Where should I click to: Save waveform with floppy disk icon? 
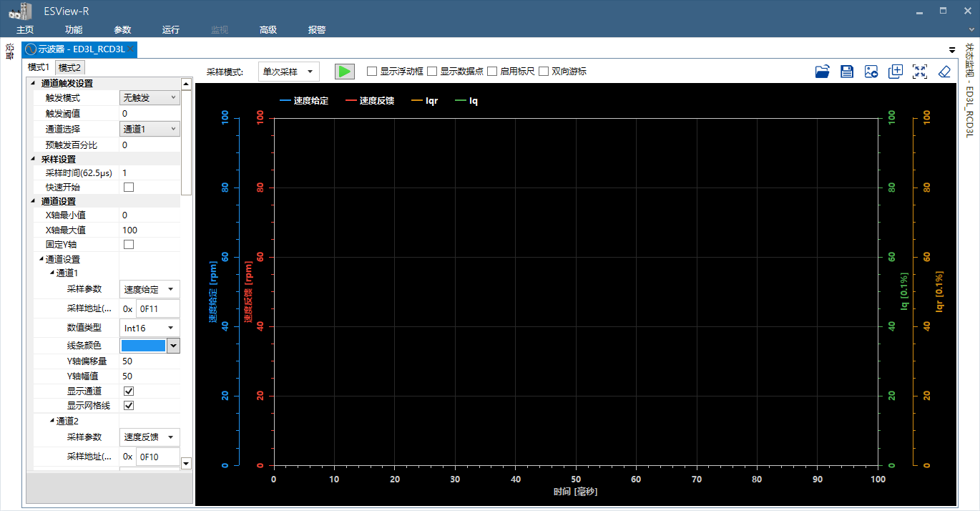click(847, 71)
